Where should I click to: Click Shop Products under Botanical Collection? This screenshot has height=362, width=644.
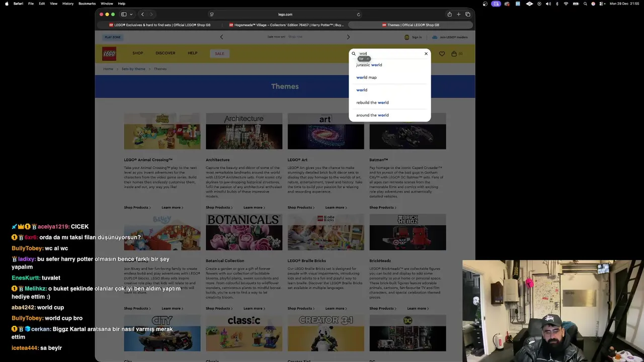click(x=219, y=309)
